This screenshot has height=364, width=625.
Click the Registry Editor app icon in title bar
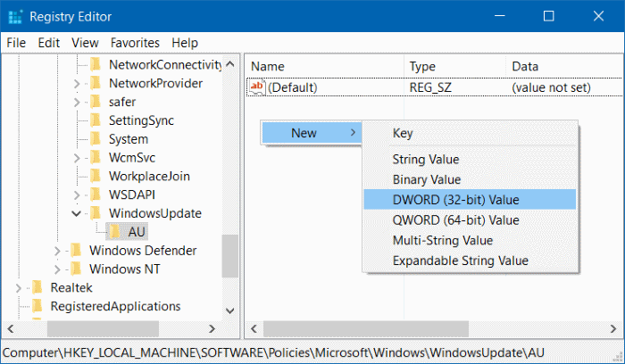click(15, 17)
